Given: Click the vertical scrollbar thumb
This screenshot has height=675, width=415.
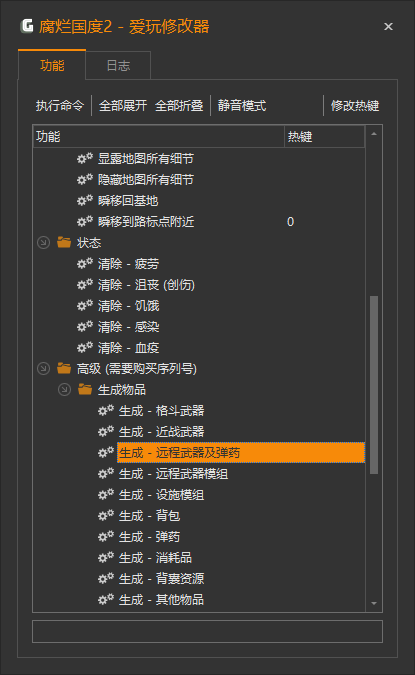Looking at the screenshot, I should [x=374, y=385].
